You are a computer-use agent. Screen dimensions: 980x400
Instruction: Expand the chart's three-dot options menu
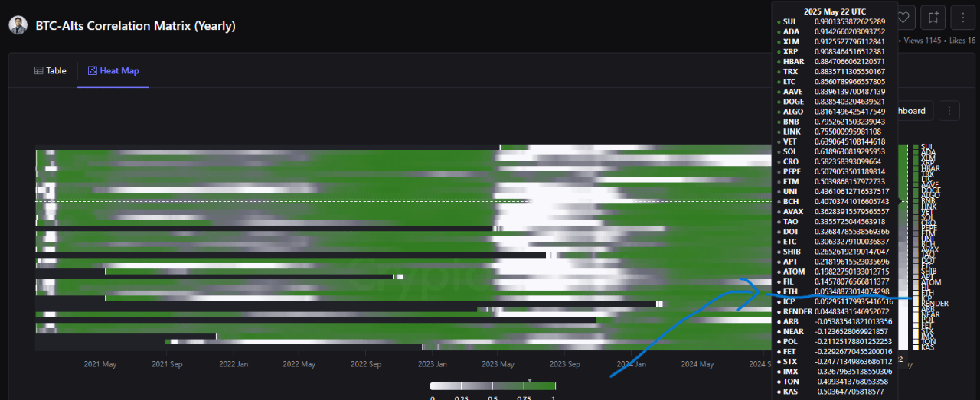[949, 111]
